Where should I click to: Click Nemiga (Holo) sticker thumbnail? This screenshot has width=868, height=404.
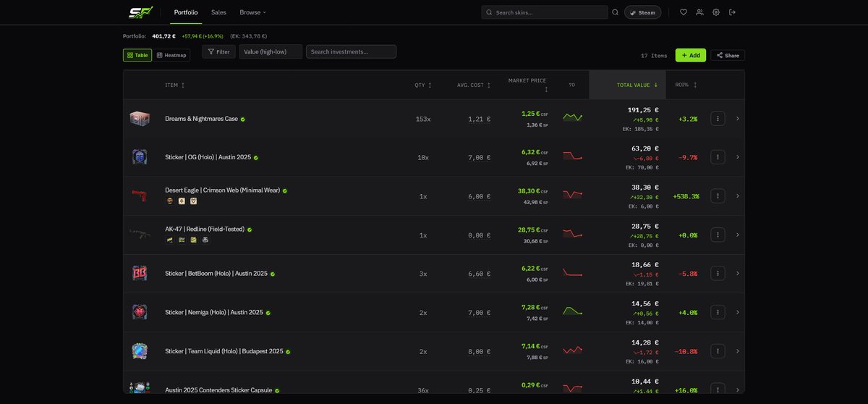pyautogui.click(x=140, y=312)
